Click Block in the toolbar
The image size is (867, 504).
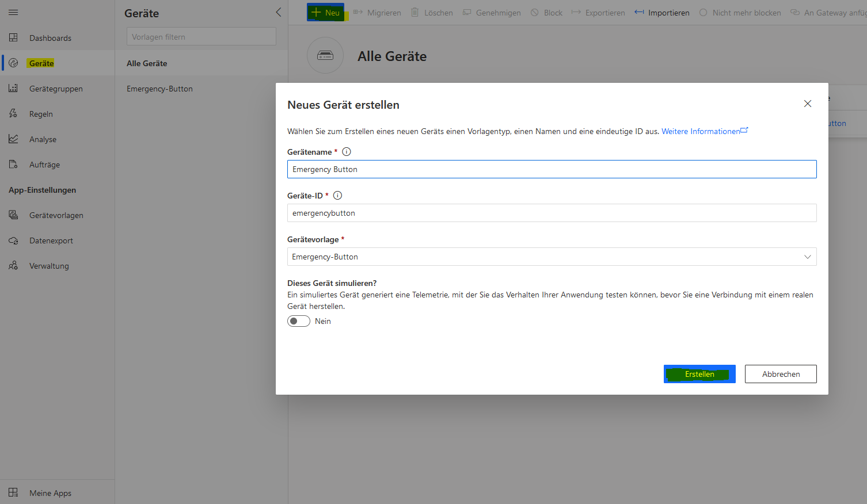546,13
